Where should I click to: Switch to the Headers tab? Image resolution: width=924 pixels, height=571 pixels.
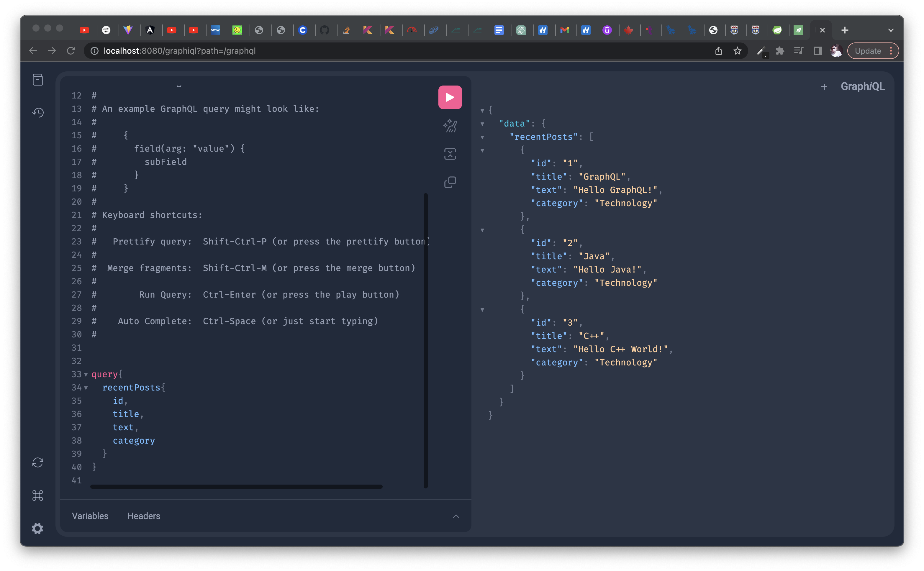(144, 516)
